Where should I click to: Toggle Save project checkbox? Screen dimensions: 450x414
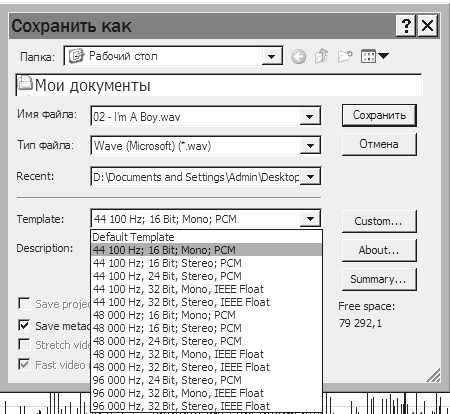[24, 304]
